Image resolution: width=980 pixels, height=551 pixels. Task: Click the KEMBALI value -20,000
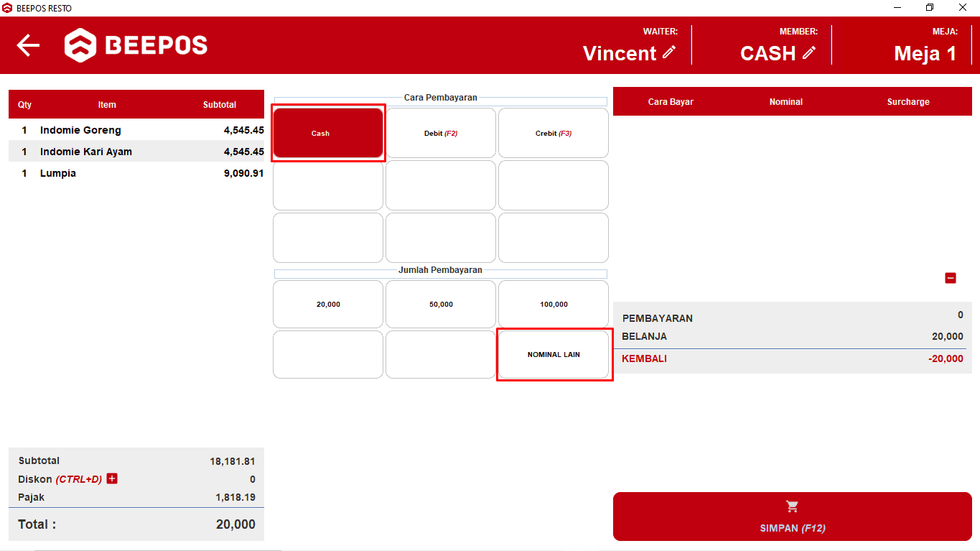(946, 358)
